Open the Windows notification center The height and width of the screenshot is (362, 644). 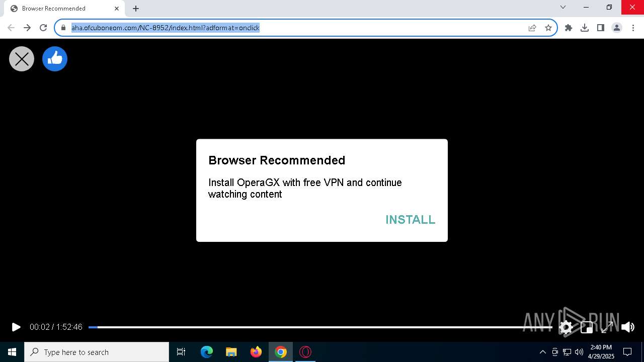click(x=627, y=352)
